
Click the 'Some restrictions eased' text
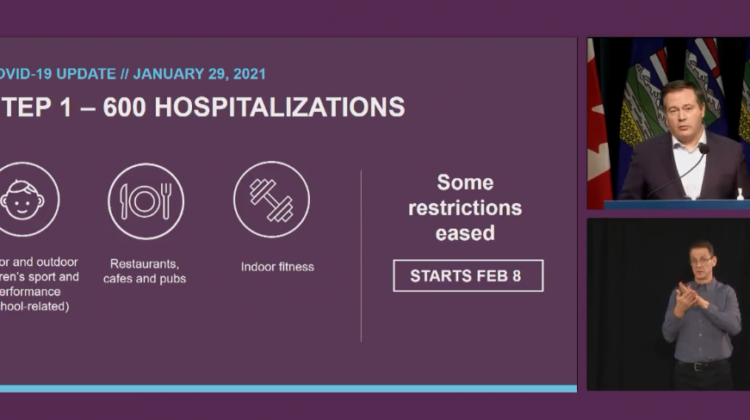465,208
